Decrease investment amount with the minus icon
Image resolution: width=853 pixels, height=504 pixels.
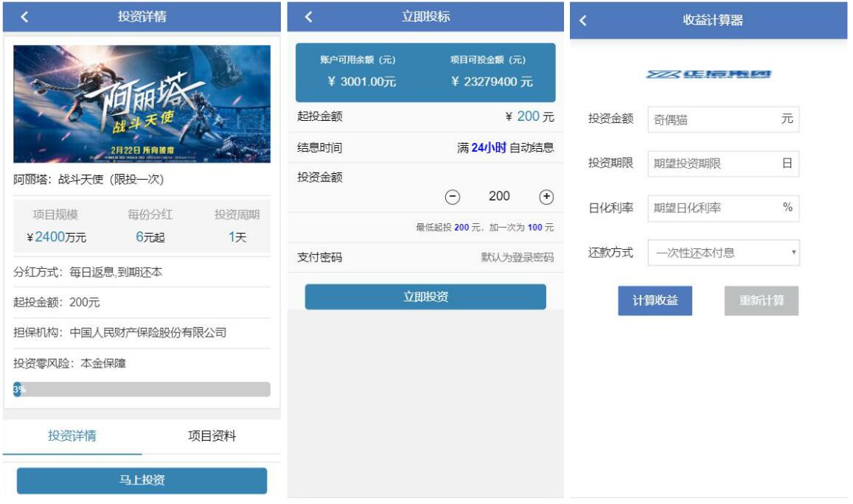452,197
